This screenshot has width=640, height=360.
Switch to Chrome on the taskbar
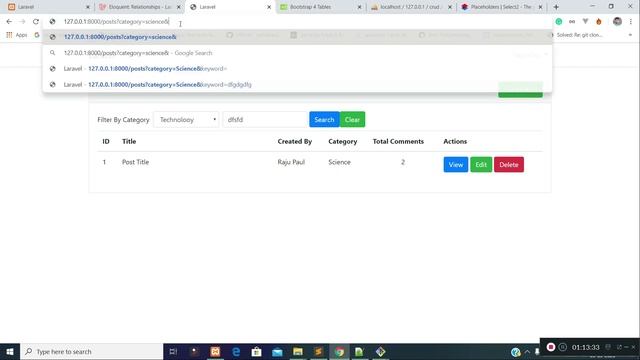pyautogui.click(x=339, y=351)
